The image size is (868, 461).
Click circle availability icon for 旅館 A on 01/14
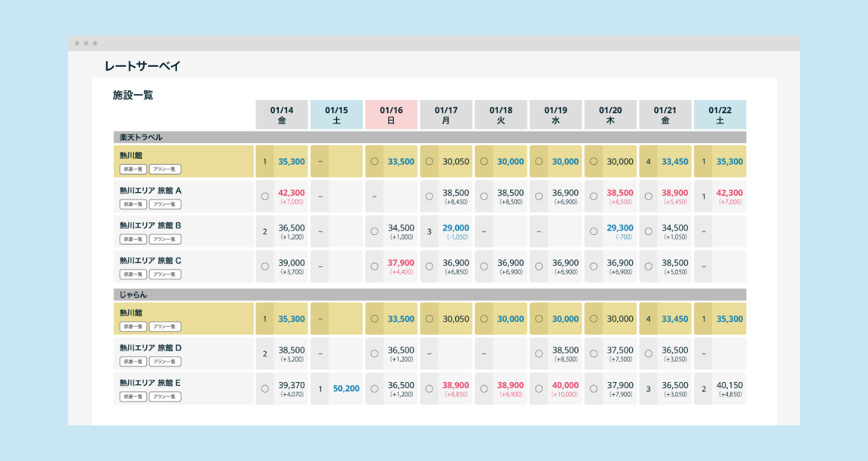click(265, 196)
